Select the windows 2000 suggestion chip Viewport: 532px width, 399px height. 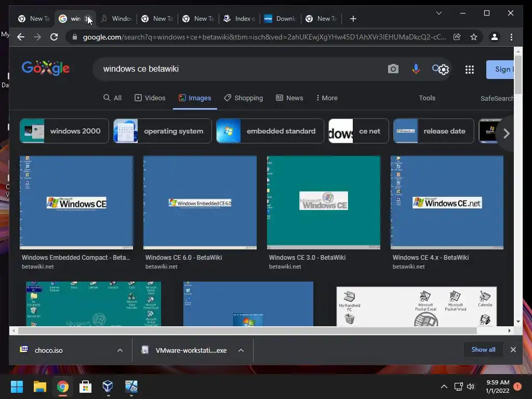(64, 131)
